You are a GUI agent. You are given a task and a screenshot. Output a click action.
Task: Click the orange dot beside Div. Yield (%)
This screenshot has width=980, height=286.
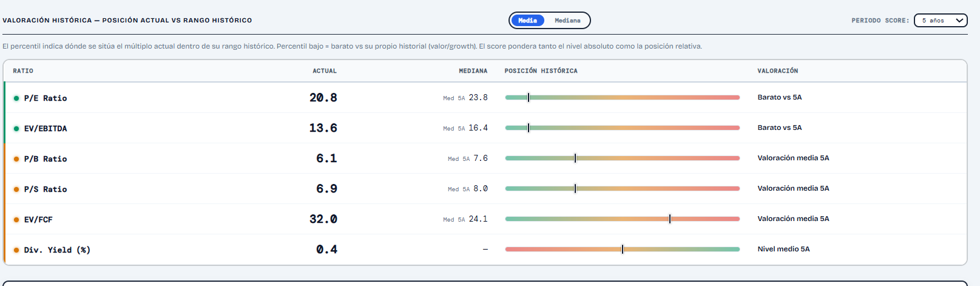pyautogui.click(x=16, y=250)
